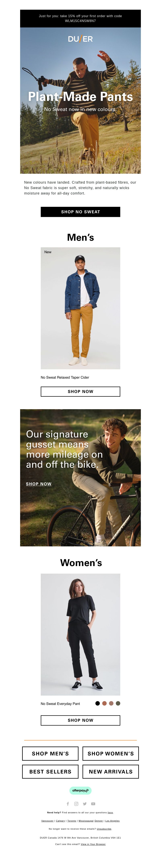The image size is (161, 868).
Task: Open the Facebook social icon
Action: click(x=68, y=804)
